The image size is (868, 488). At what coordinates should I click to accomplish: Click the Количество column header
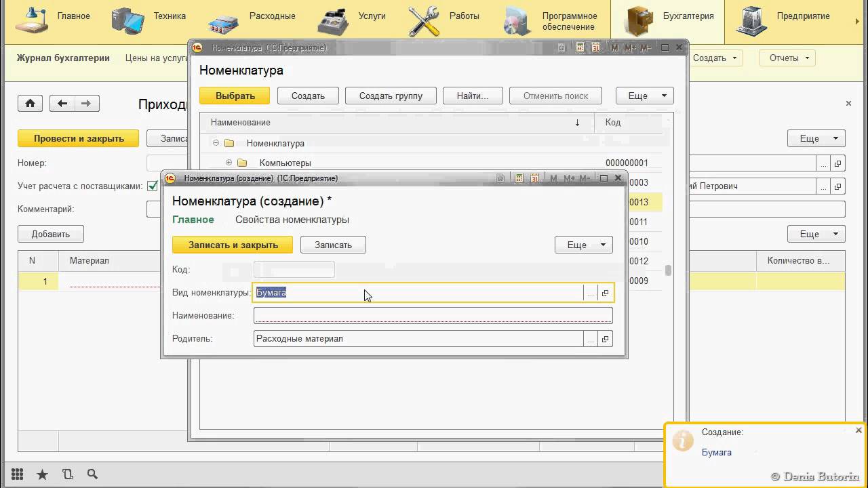coord(800,261)
